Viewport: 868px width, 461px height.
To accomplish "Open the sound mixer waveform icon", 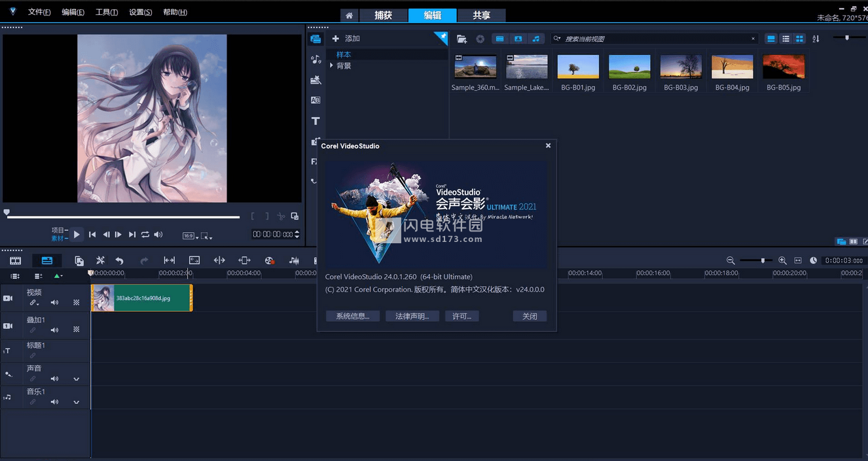I will pos(295,260).
